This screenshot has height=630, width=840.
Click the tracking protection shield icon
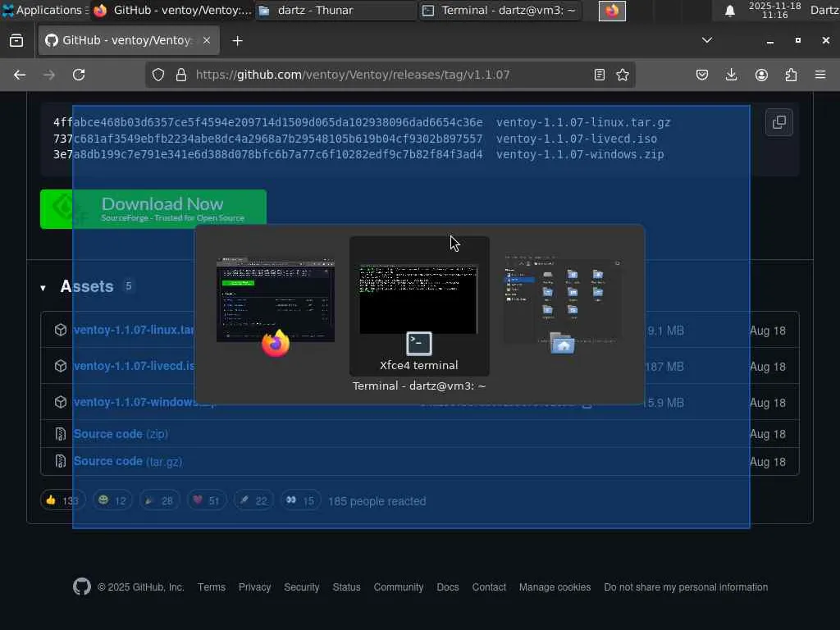coord(158,75)
